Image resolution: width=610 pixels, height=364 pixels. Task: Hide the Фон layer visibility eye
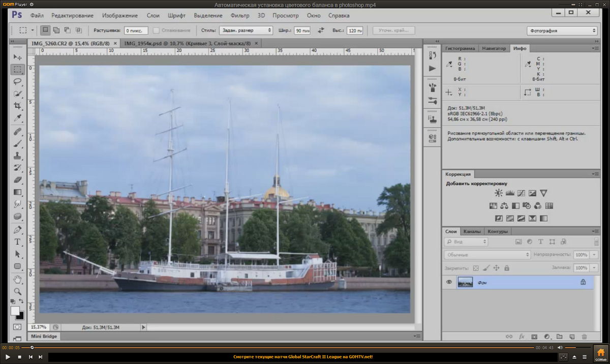click(449, 282)
